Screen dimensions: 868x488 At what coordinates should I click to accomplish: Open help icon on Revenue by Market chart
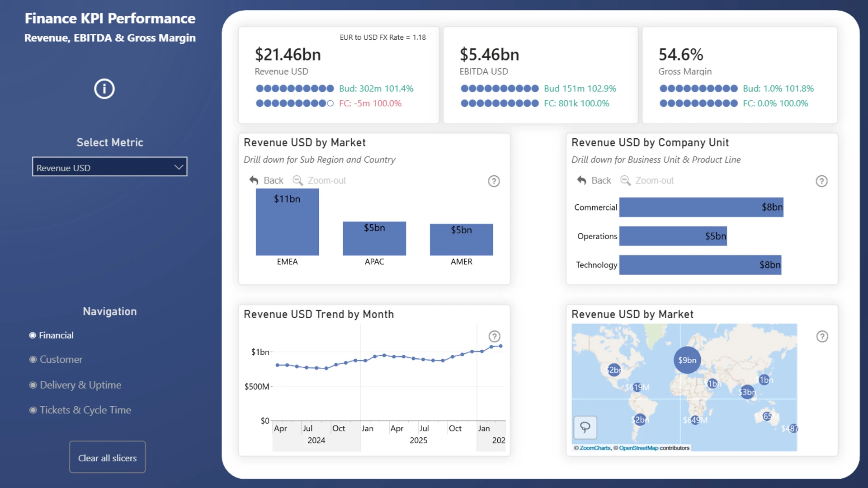(494, 181)
